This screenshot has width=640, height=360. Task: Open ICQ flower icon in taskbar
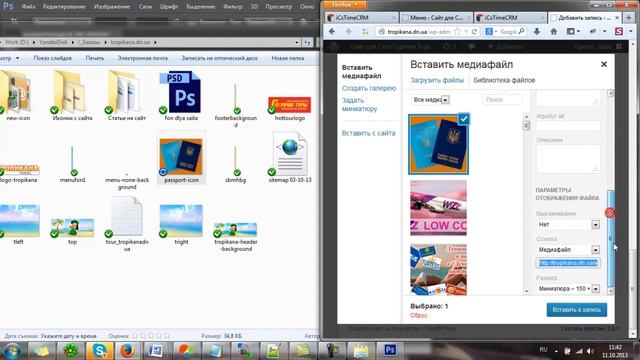click(x=71, y=351)
